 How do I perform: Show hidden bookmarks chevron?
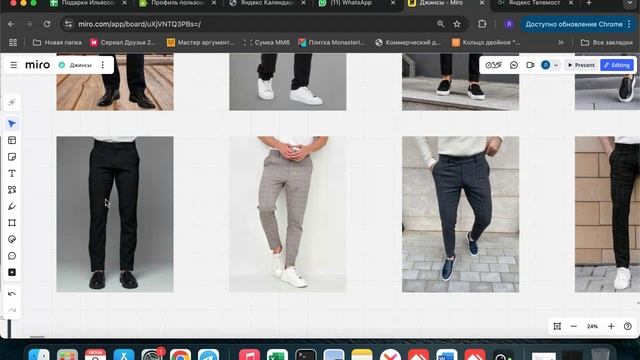coord(561,42)
